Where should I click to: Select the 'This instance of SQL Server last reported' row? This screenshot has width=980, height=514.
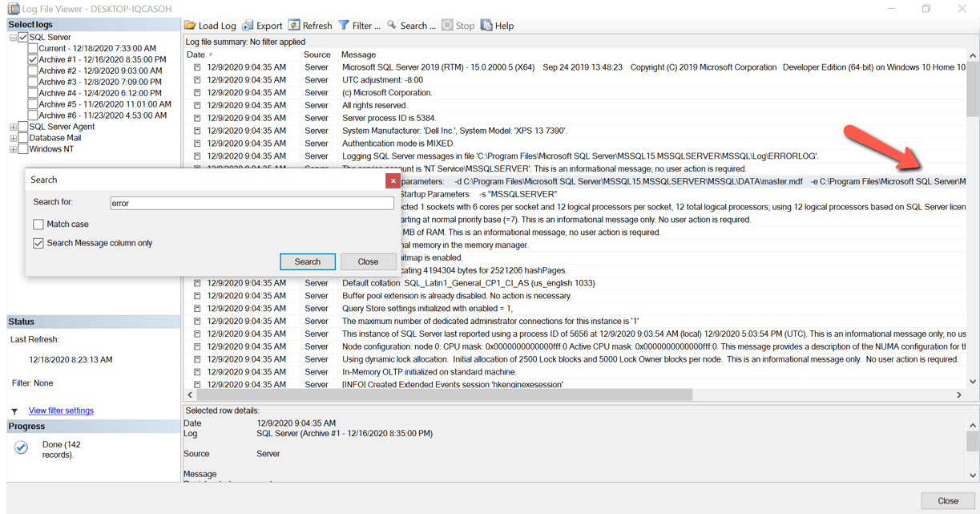575,334
